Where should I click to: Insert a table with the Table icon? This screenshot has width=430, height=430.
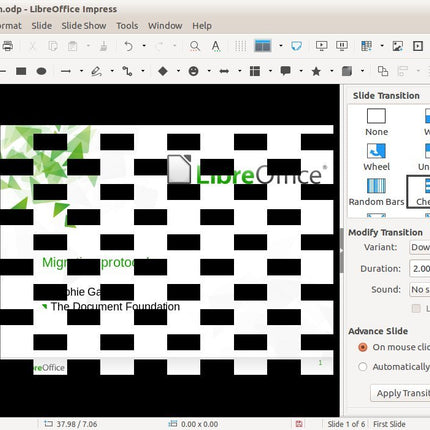point(366,46)
